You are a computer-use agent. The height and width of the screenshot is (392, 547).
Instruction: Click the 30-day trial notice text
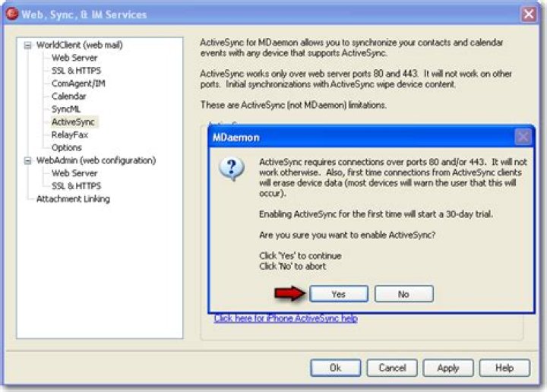point(376,214)
